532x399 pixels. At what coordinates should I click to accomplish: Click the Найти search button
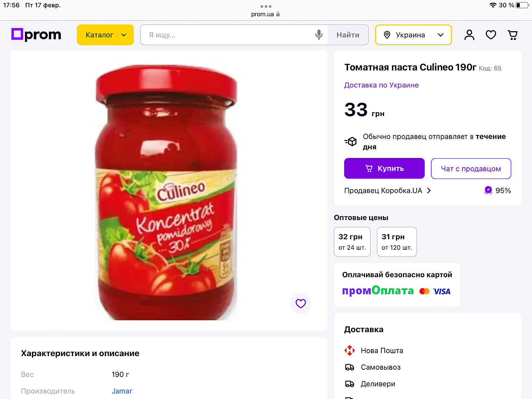pyautogui.click(x=348, y=35)
